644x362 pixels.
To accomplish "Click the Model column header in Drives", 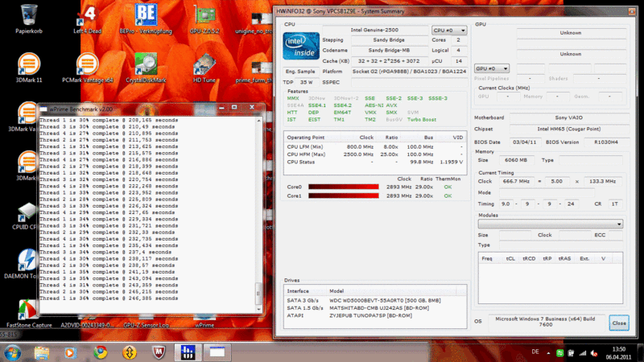I will [391, 291].
